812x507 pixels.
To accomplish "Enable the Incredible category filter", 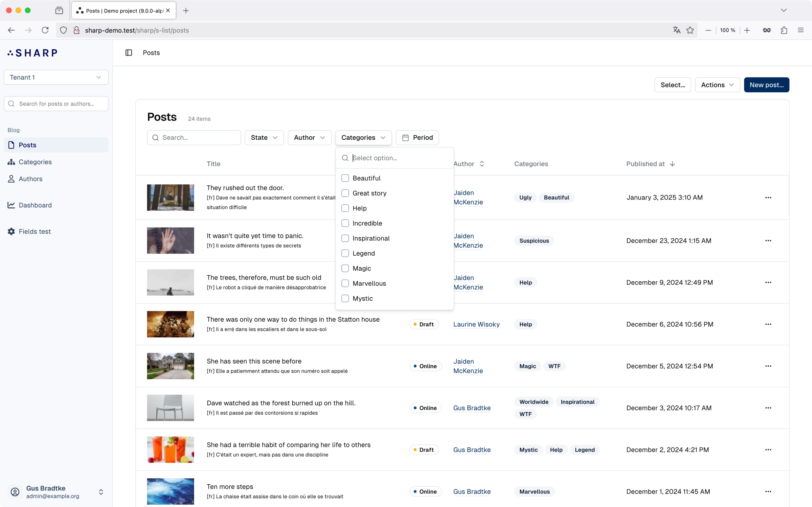I will (x=345, y=223).
